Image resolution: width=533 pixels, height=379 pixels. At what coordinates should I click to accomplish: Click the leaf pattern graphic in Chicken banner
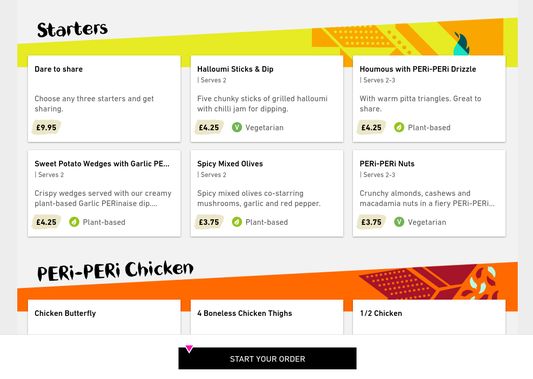pos(480,283)
